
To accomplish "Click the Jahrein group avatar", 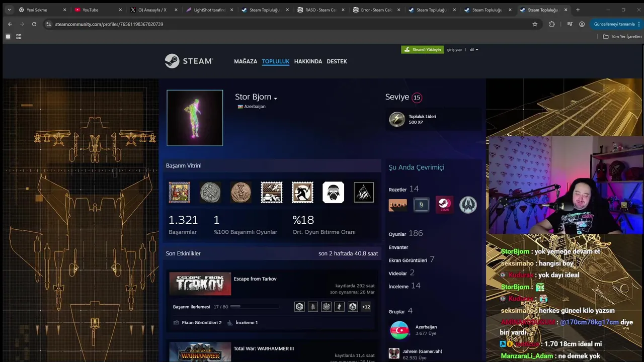I will tap(394, 354).
